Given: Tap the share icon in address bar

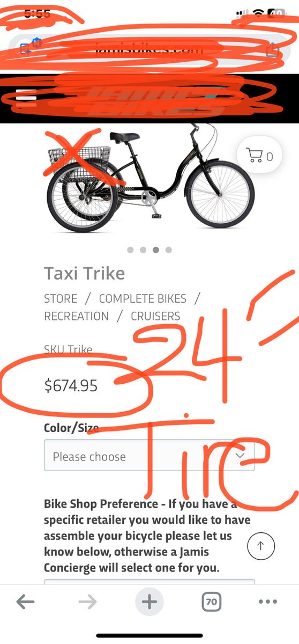Looking at the screenshot, I should [273, 49].
